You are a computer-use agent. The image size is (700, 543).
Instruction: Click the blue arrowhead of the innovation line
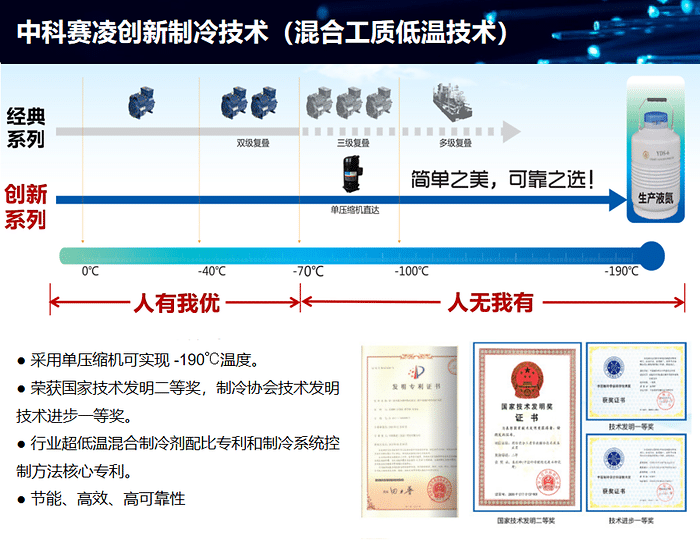pyautogui.click(x=618, y=200)
